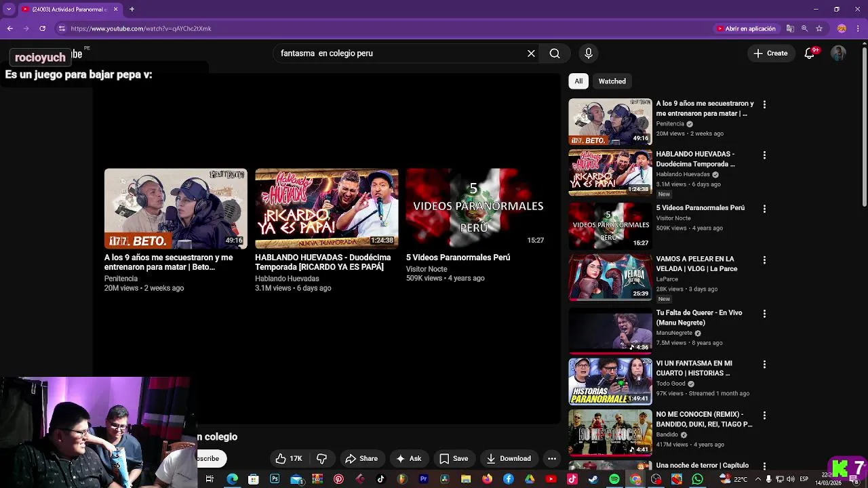Clear the YouTube search box text
The image size is (868, 488).
tap(531, 54)
